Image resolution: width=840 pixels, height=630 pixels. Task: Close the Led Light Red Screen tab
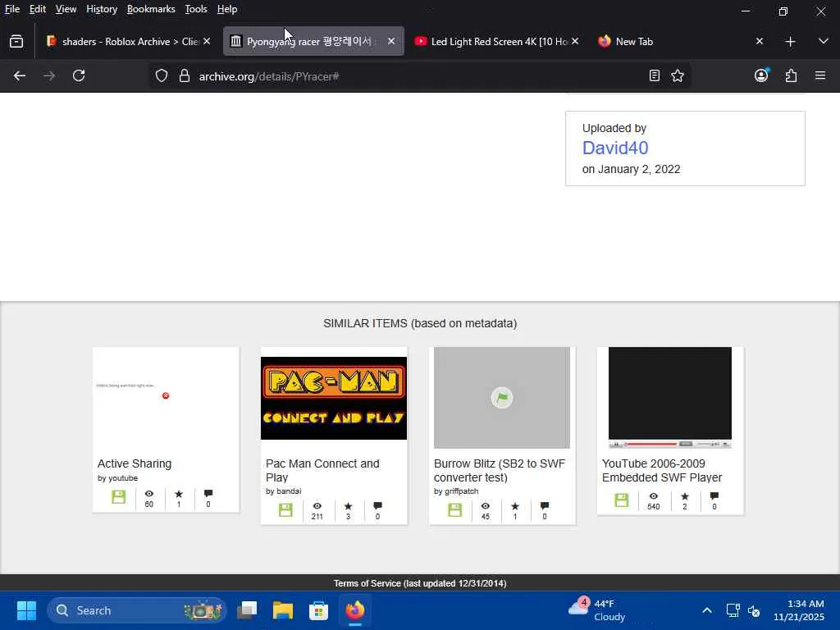(x=575, y=41)
